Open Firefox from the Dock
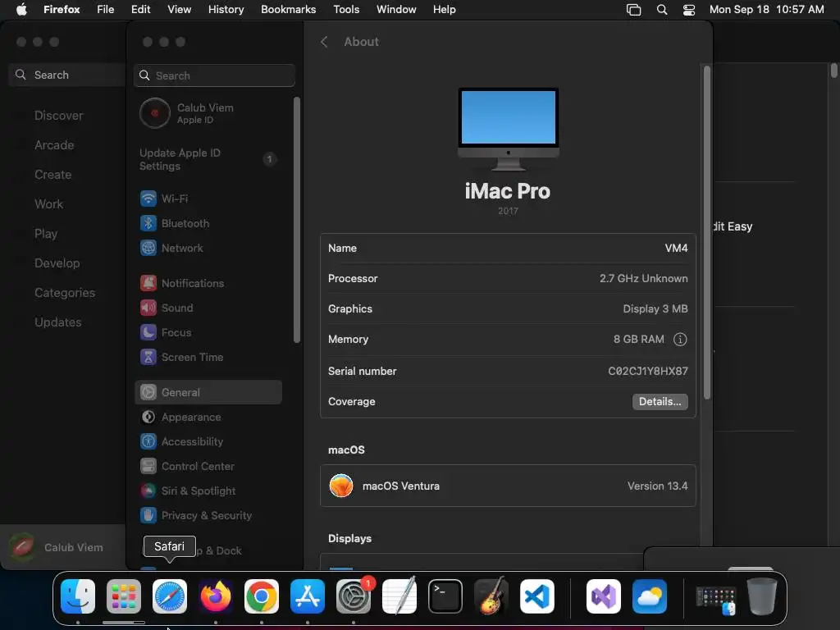Image resolution: width=840 pixels, height=630 pixels. click(216, 596)
